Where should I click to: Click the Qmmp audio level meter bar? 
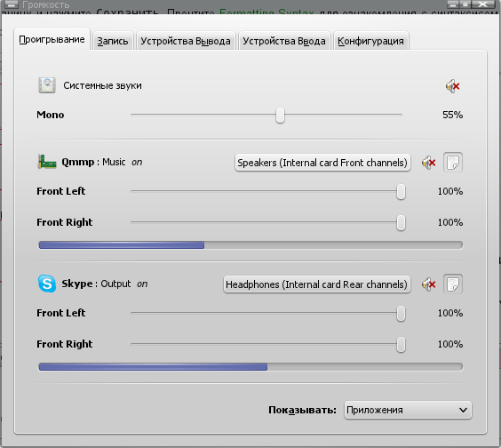point(250,245)
